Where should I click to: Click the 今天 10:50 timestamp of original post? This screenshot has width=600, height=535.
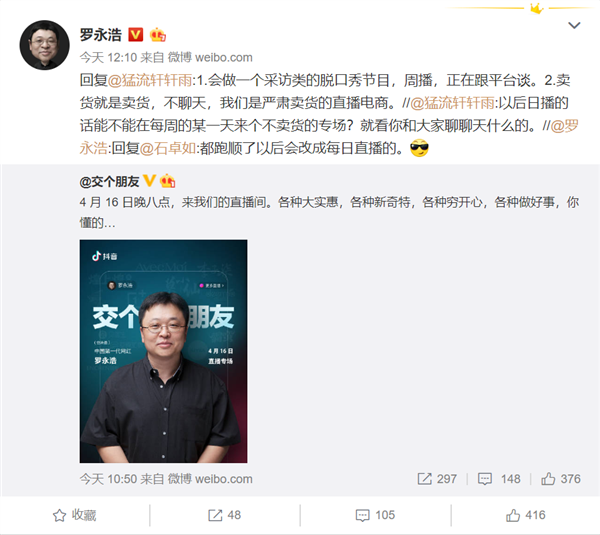tap(108, 479)
